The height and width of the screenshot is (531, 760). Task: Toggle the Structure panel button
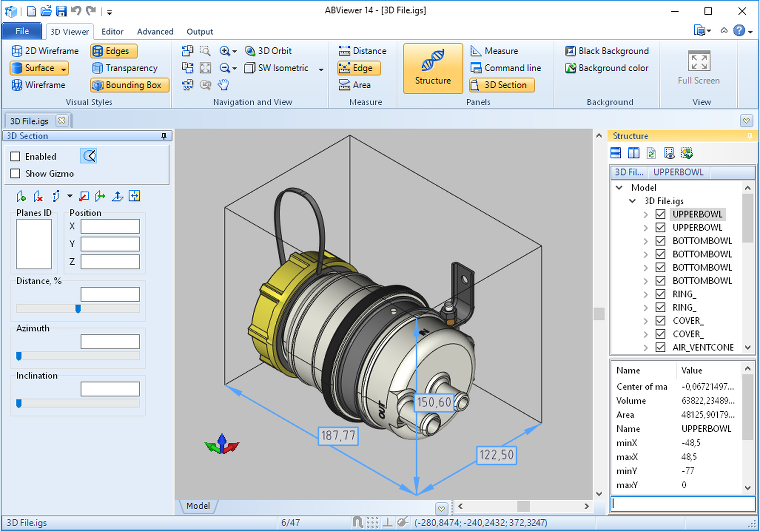point(433,68)
